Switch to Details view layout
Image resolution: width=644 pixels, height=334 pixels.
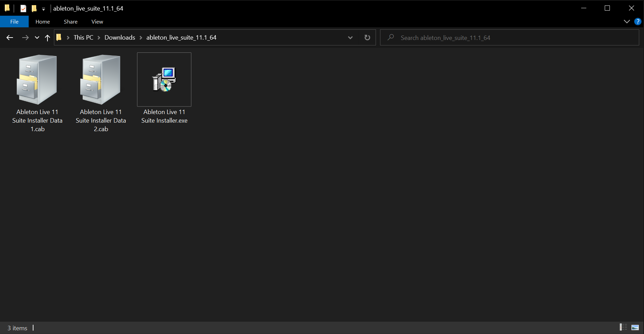tap(624, 327)
